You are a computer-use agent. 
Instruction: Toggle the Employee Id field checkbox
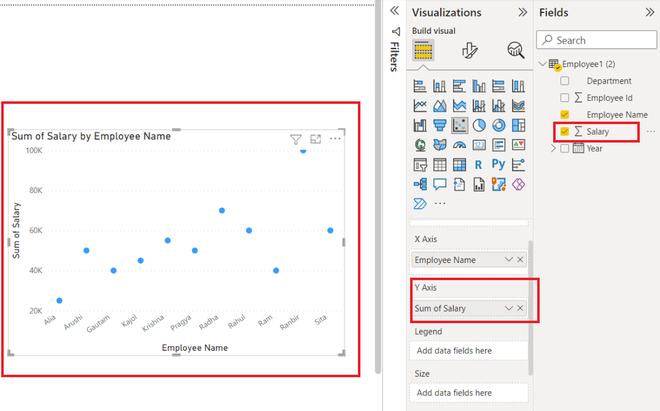tap(565, 98)
